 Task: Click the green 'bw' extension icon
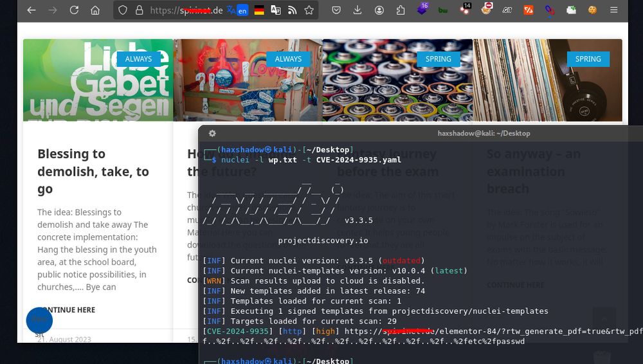point(443,10)
